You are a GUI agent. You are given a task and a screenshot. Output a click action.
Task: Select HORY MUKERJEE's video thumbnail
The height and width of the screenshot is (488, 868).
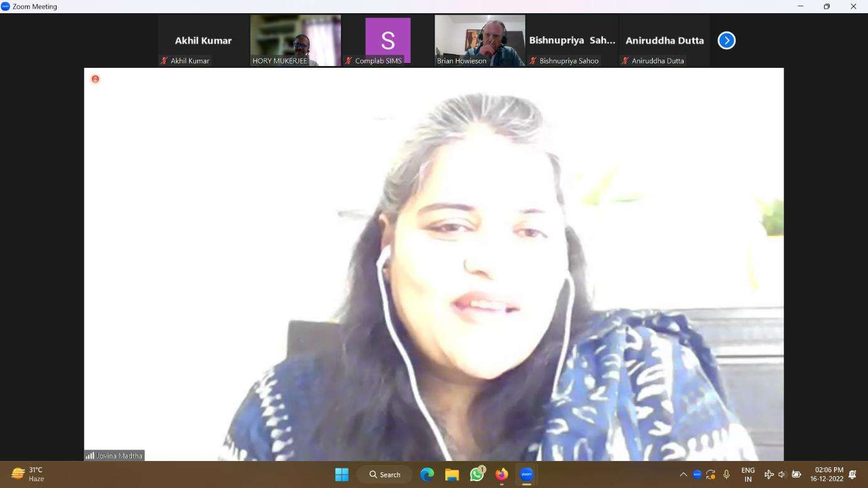pos(296,40)
